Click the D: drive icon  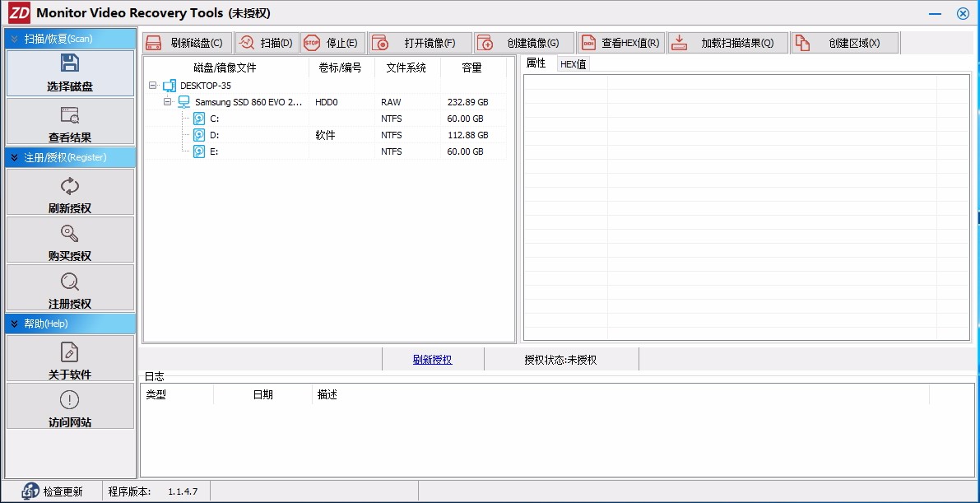click(x=199, y=135)
